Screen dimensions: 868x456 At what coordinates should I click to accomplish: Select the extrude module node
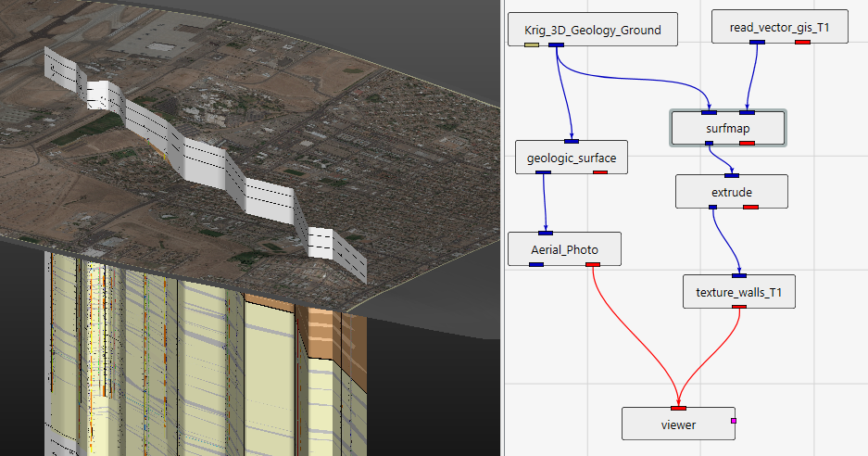(731, 192)
